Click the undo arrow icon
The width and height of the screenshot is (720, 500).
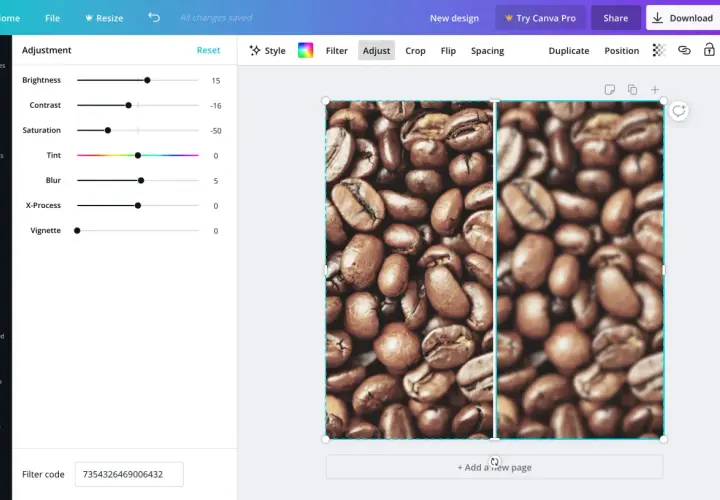pyautogui.click(x=154, y=17)
